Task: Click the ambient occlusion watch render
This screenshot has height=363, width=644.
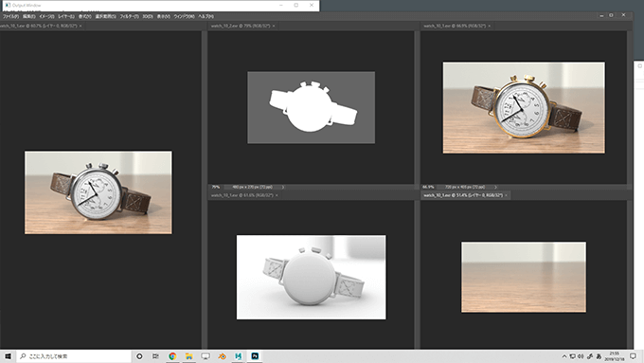Action: click(311, 277)
